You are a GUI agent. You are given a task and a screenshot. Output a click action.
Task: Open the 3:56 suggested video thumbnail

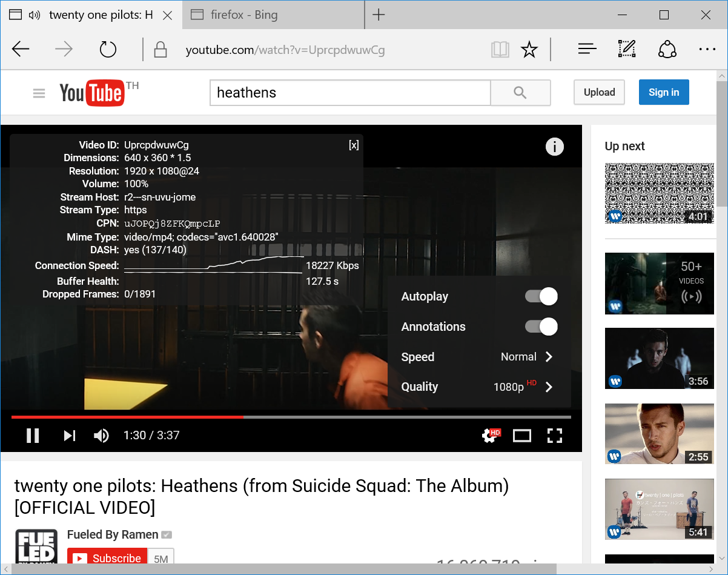[659, 358]
